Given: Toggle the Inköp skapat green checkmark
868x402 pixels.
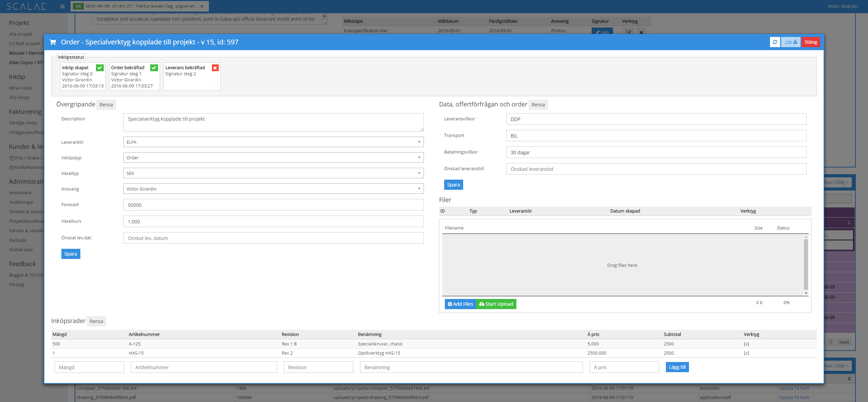Looking at the screenshot, I should (x=100, y=68).
